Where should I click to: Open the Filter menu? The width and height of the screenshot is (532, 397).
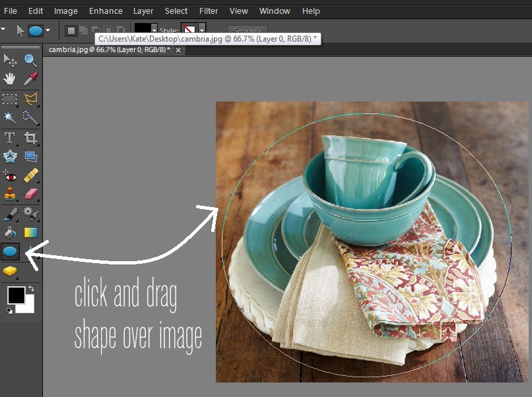pos(209,11)
